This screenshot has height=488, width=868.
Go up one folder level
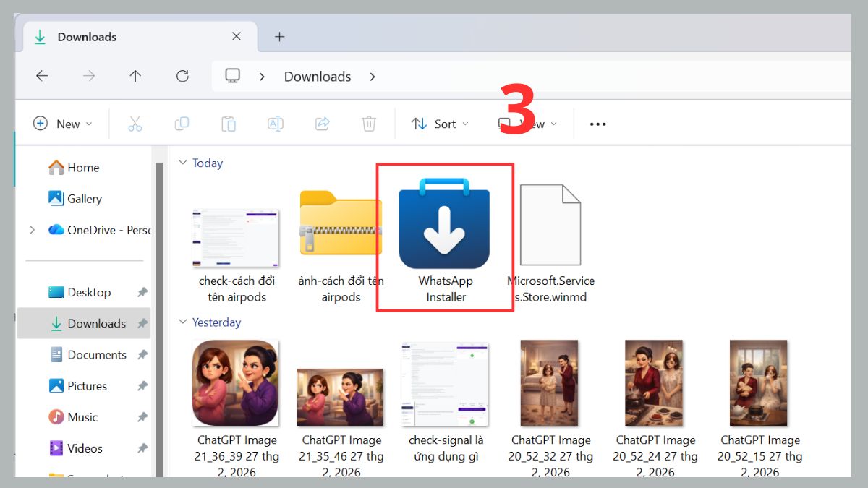pyautogui.click(x=135, y=76)
